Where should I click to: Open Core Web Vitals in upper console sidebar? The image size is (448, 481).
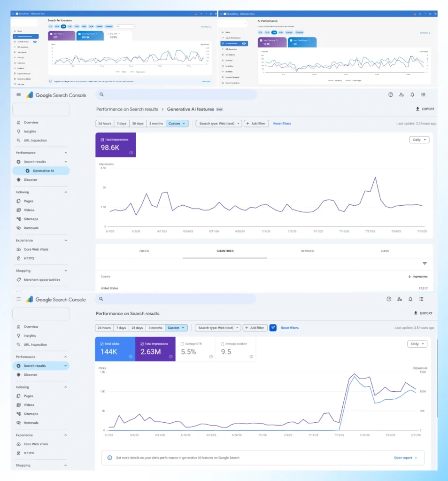click(36, 249)
